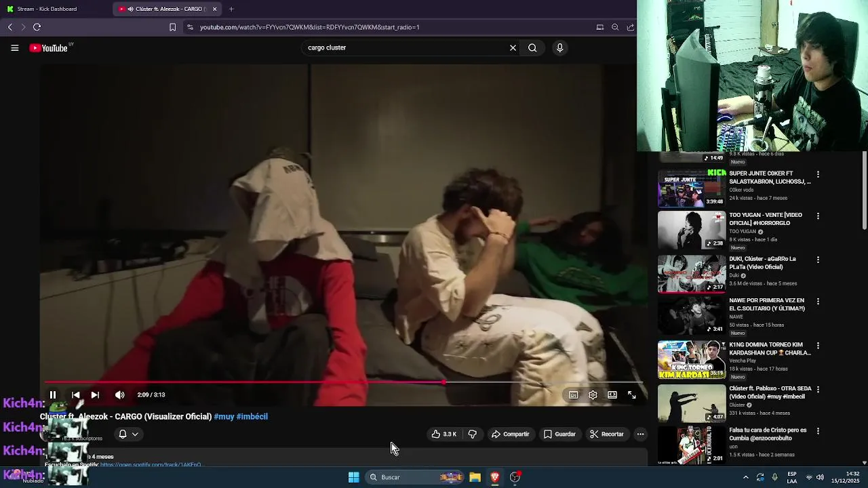
Task: Open options menu for K1NG DOMINA TORNEO
Action: coord(818,346)
